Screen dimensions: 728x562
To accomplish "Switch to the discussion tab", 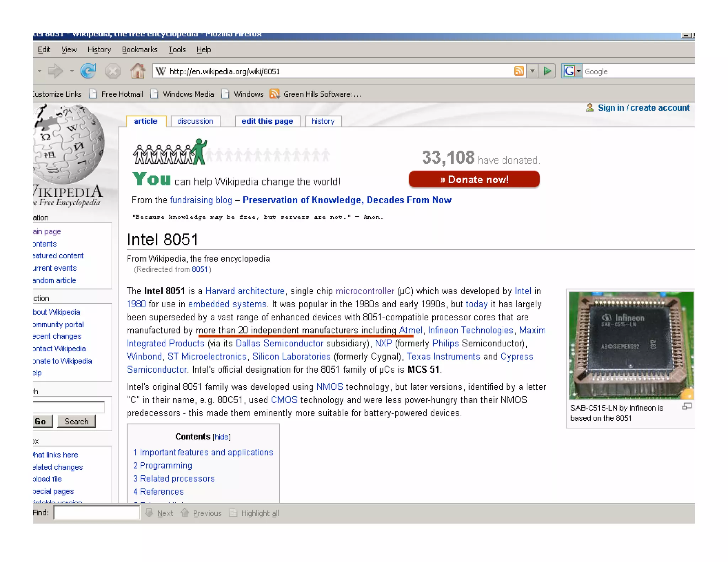I will tap(195, 121).
